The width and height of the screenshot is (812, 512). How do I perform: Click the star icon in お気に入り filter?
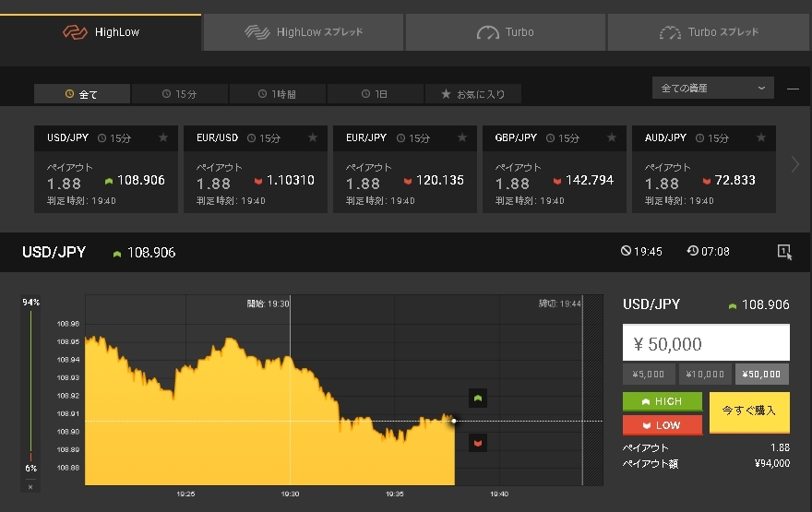click(446, 94)
